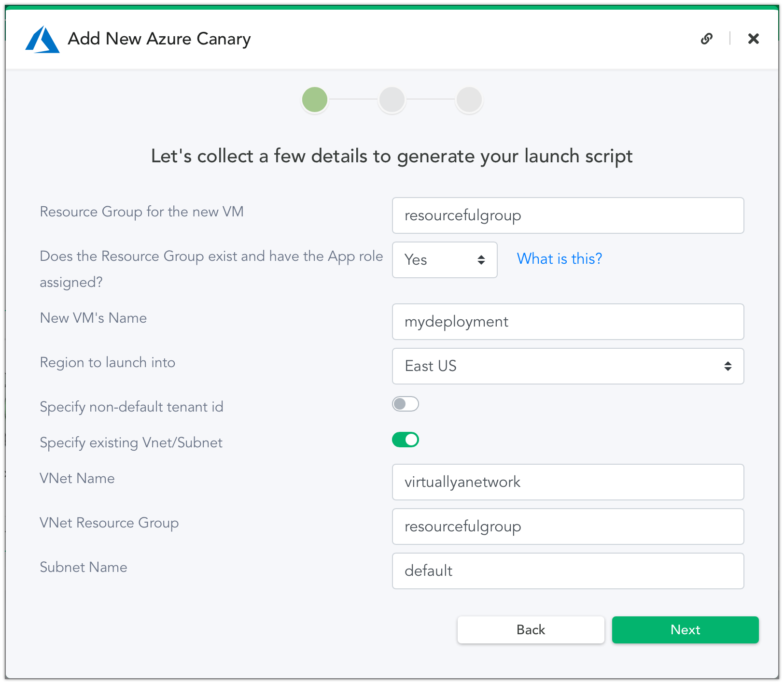
Task: Click the Azure logo in header
Action: (42, 39)
